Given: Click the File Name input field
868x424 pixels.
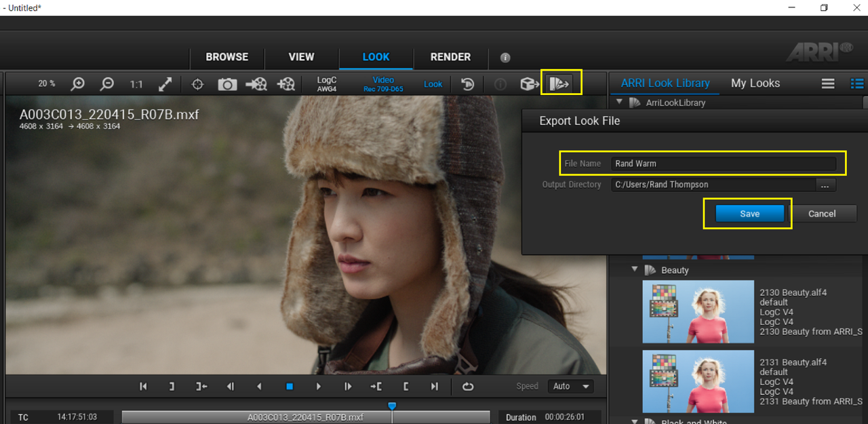Looking at the screenshot, I should 723,163.
